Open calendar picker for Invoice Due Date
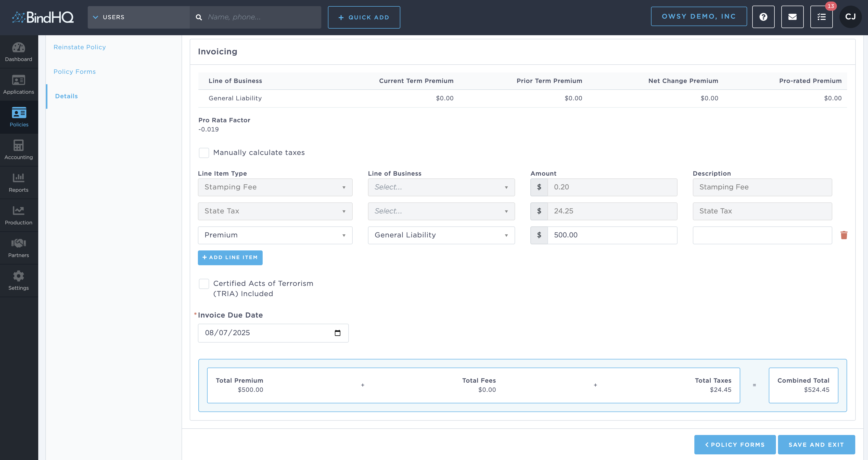Screen dimensions: 868x460 pos(337,333)
